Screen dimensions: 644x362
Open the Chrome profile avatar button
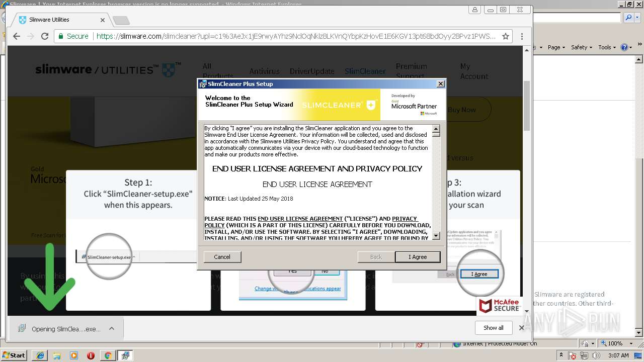coord(474,10)
